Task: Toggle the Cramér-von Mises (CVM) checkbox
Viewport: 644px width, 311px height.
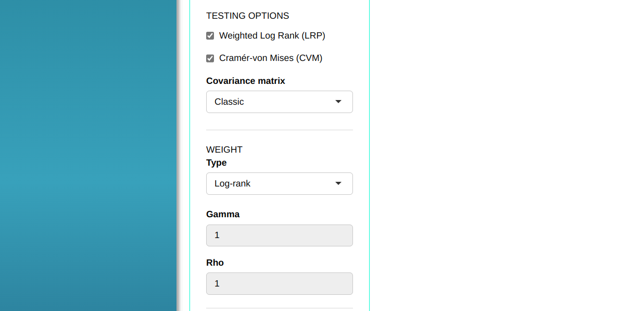Action: click(210, 58)
